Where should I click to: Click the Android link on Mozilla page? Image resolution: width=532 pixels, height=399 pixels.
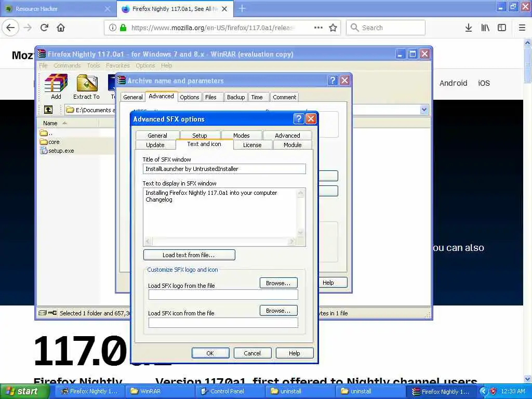(x=453, y=83)
